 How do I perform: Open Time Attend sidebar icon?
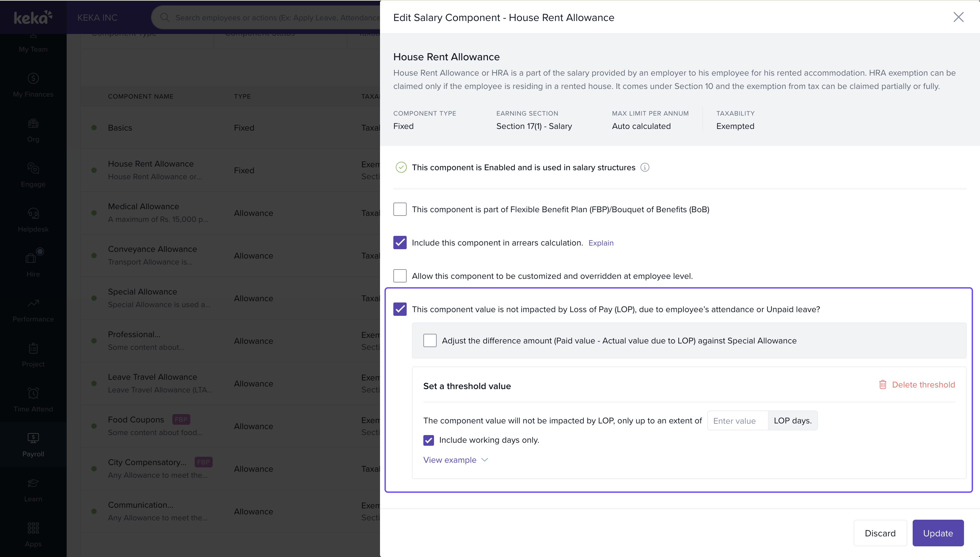click(x=33, y=393)
